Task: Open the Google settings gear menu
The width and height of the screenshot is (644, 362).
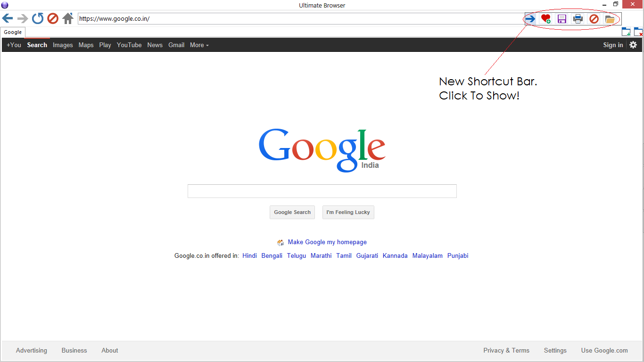Action: tap(633, 45)
